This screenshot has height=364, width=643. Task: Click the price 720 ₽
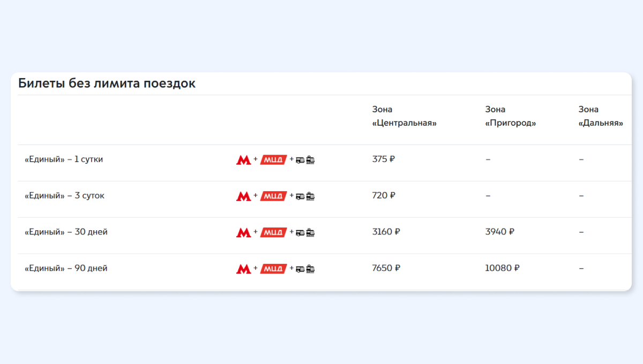point(384,195)
